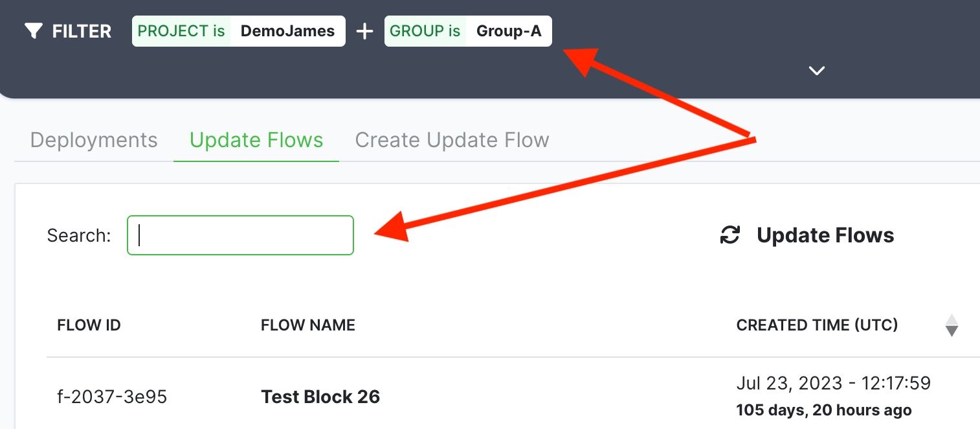Click the filter funnel icon
980x429 pixels.
click(34, 31)
